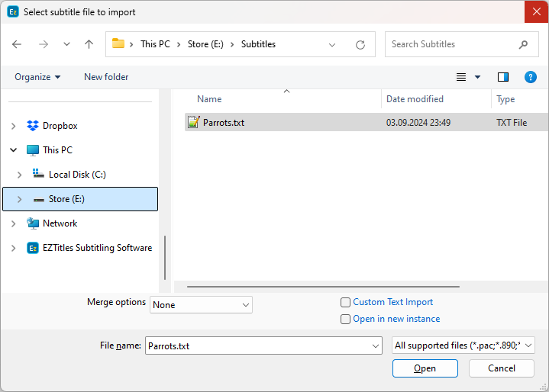Open the view layout options icon
Image resolution: width=549 pixels, height=392 pixels.
pyautogui.click(x=461, y=77)
